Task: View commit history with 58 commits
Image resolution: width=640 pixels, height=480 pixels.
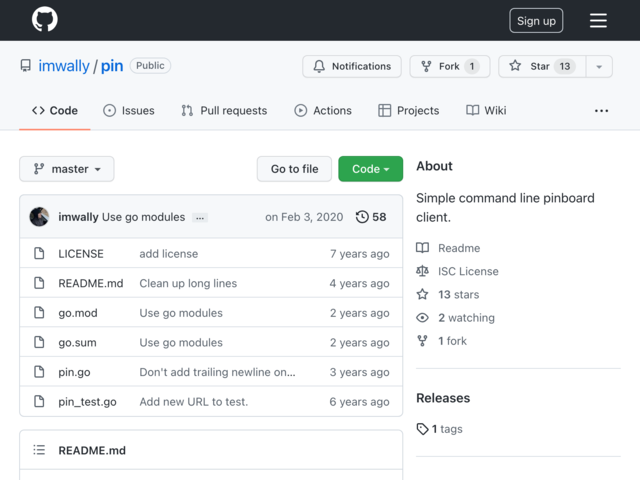Action: click(x=371, y=217)
